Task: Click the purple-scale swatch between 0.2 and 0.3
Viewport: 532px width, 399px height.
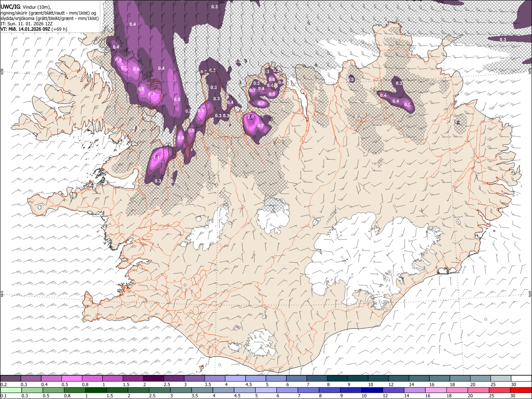Action: pos(10,379)
